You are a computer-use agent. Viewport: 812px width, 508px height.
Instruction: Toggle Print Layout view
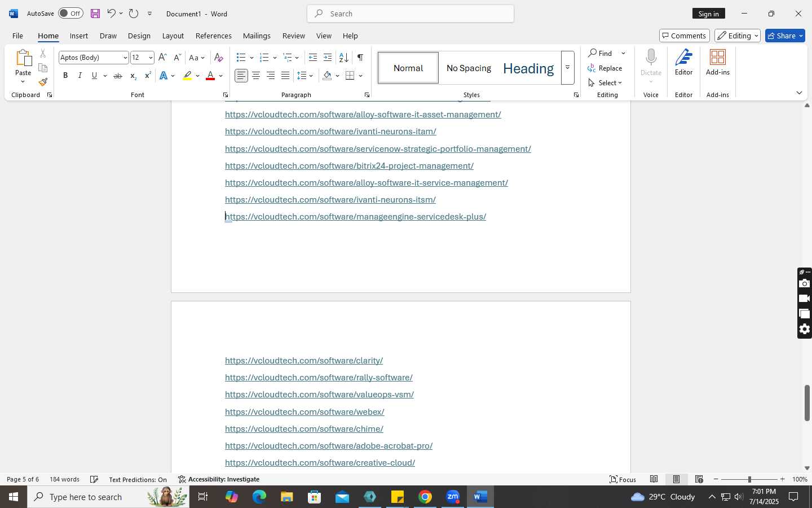pos(676,479)
